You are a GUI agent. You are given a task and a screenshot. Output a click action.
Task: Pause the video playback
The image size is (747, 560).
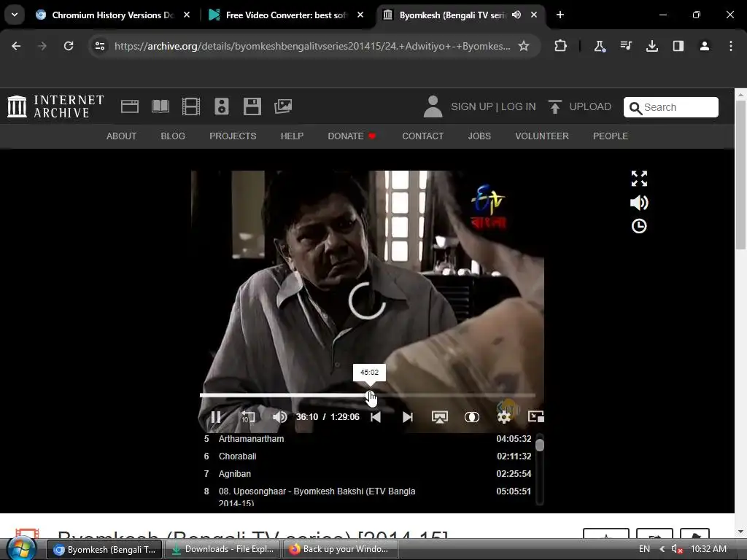[216, 417]
